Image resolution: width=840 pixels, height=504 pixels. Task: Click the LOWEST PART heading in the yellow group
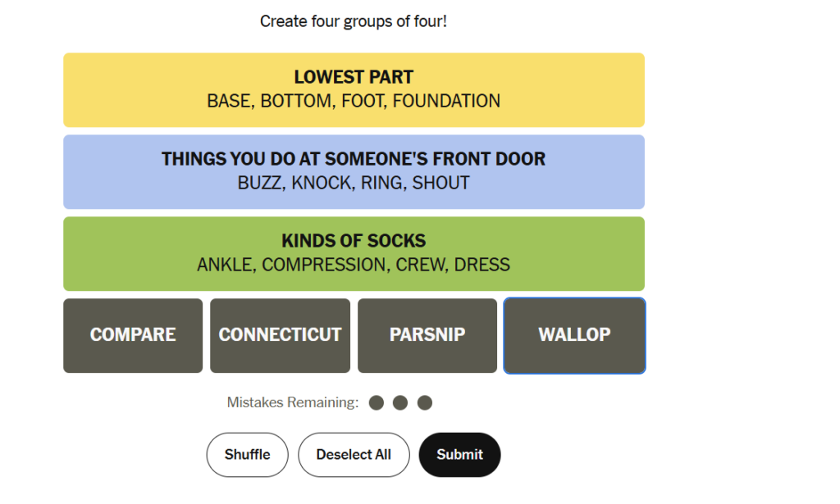(x=354, y=77)
